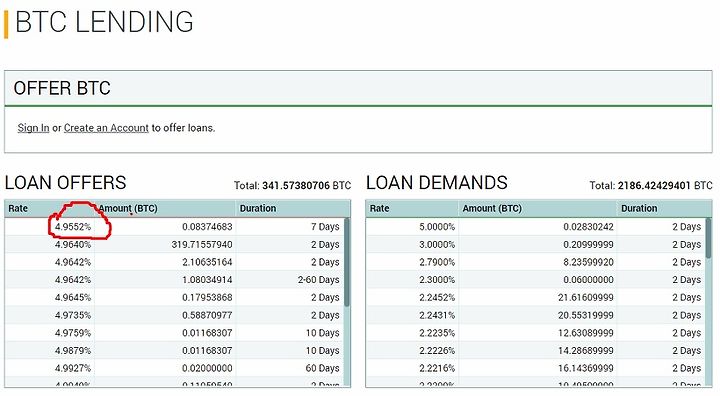Select the 2.7900% loan demand rate
This screenshot has height=396, width=720.
click(437, 262)
